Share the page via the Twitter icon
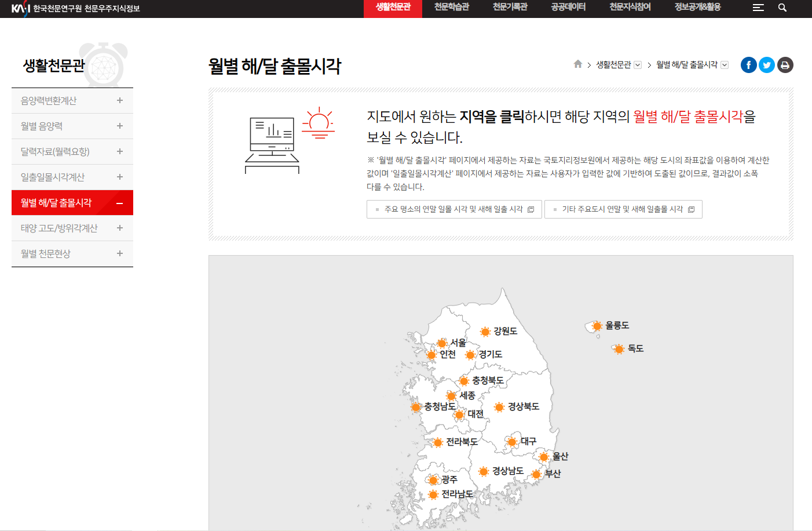 766,64
